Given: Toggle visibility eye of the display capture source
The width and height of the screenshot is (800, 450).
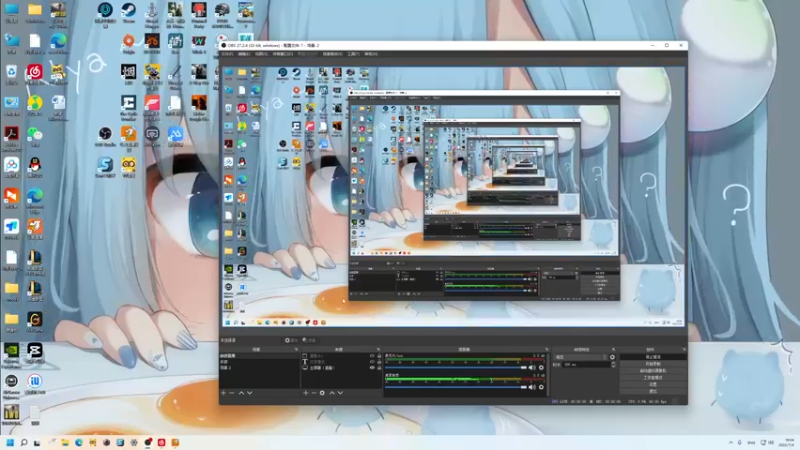Looking at the screenshot, I should pyautogui.click(x=372, y=368).
